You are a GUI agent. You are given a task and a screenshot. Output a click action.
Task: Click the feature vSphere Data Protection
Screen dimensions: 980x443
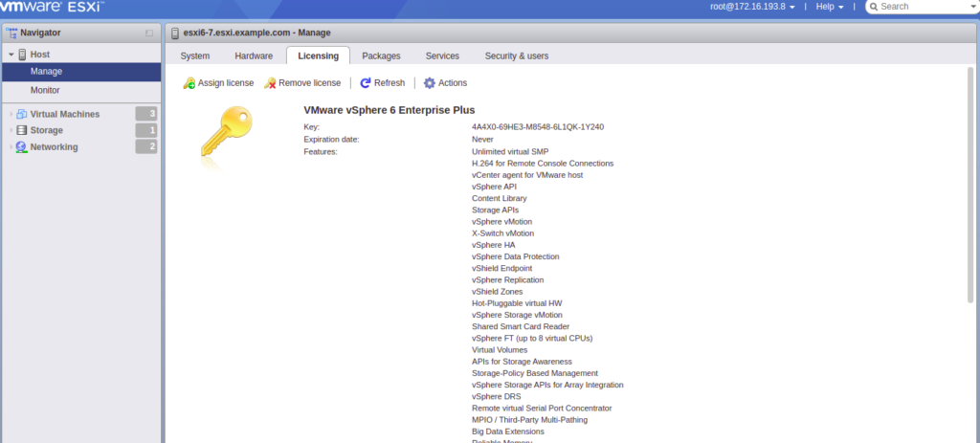click(516, 256)
